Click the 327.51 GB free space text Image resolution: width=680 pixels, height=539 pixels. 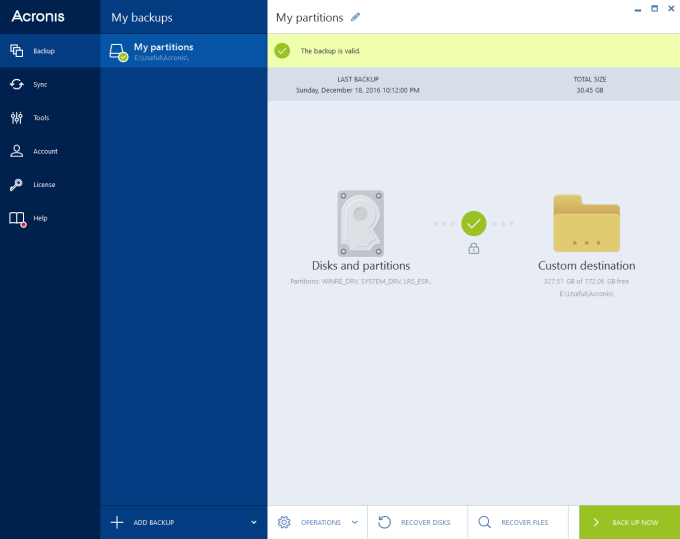click(586, 281)
